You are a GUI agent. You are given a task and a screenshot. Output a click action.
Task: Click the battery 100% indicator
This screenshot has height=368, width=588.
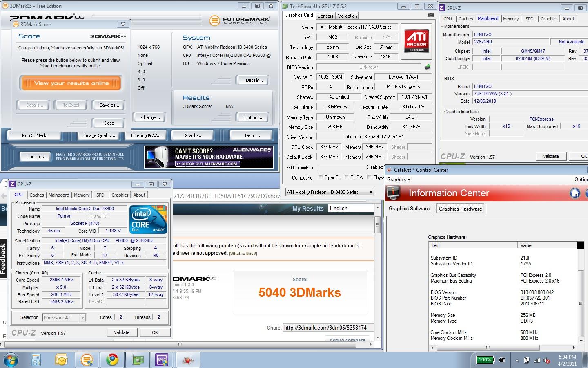coord(485,360)
